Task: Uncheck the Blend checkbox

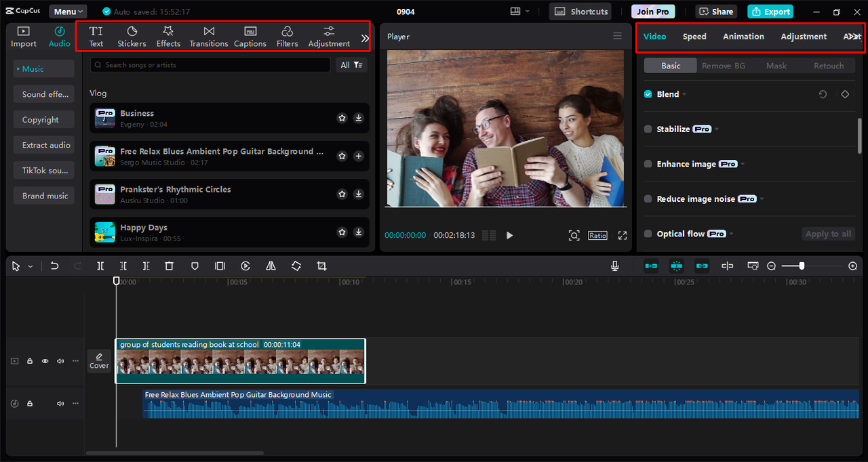Action: tap(648, 94)
